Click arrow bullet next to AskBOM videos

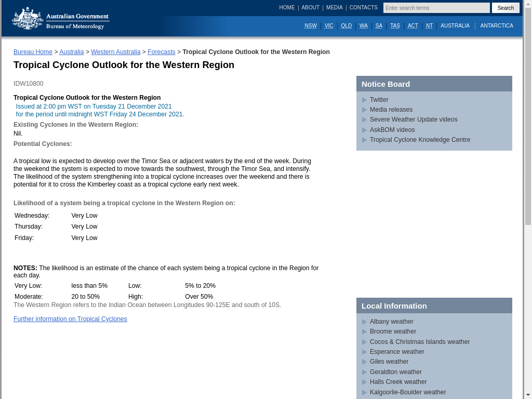pyautogui.click(x=364, y=130)
